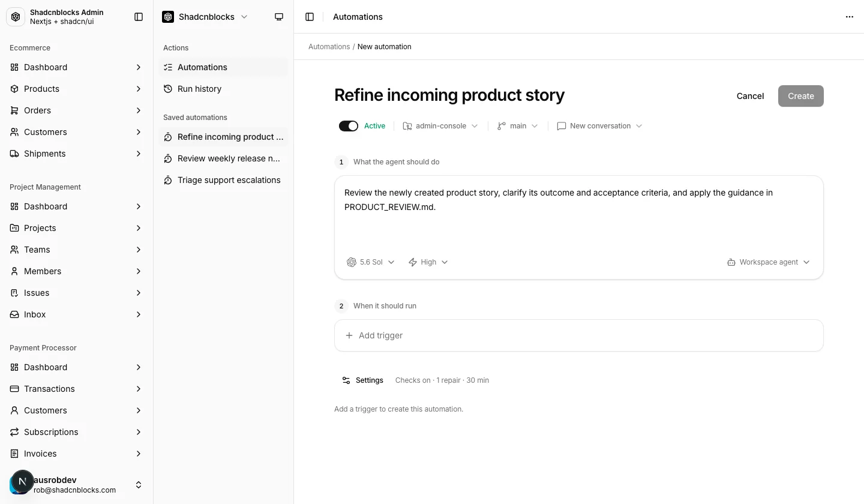Viewport: 864px width, 504px height.
Task: Click the Run history clock icon
Action: (x=168, y=89)
